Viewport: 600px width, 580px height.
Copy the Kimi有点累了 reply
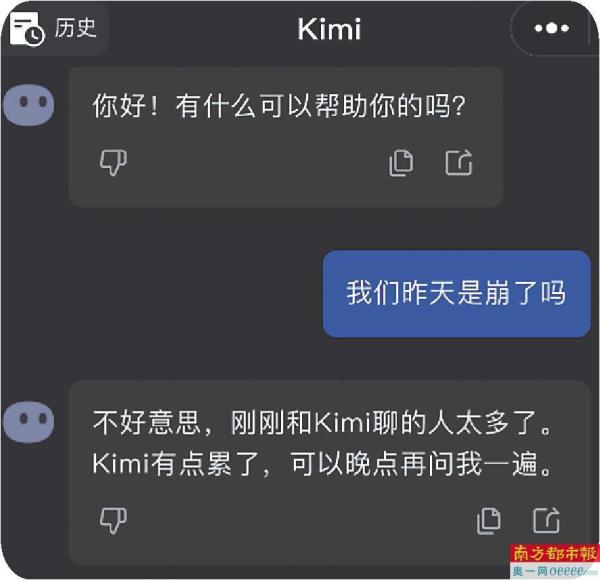[489, 521]
